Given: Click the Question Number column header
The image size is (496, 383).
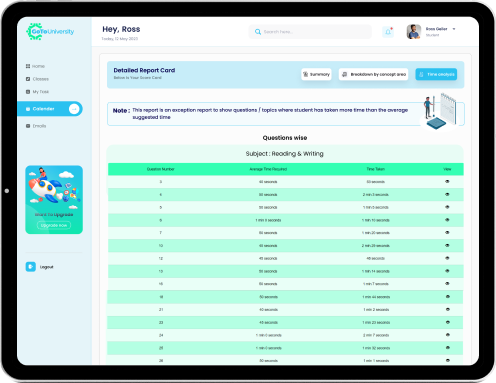Looking at the screenshot, I should [x=161, y=169].
